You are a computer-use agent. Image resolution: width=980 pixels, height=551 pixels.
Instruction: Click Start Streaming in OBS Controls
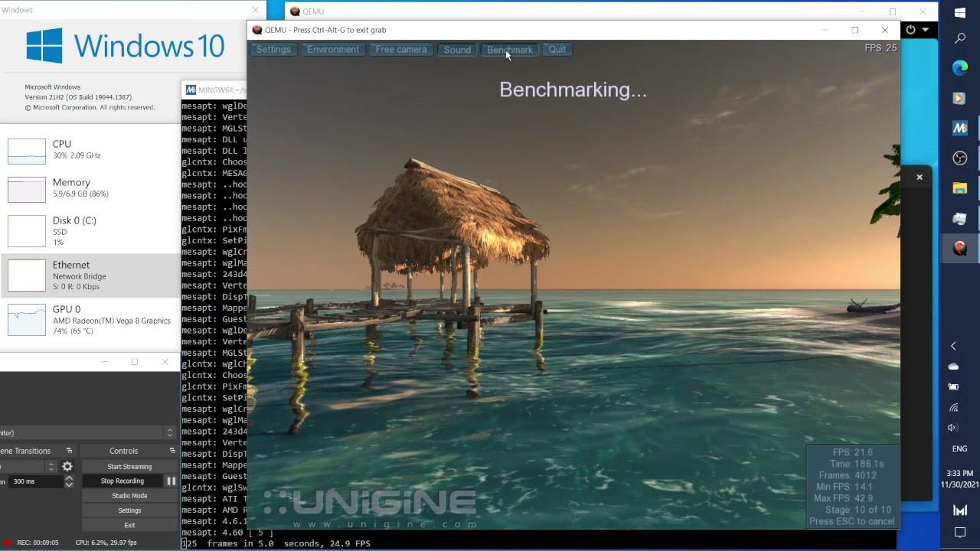click(x=129, y=466)
